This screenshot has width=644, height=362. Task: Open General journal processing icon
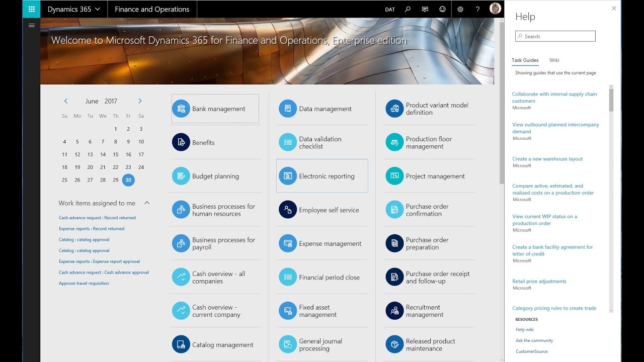[288, 344]
